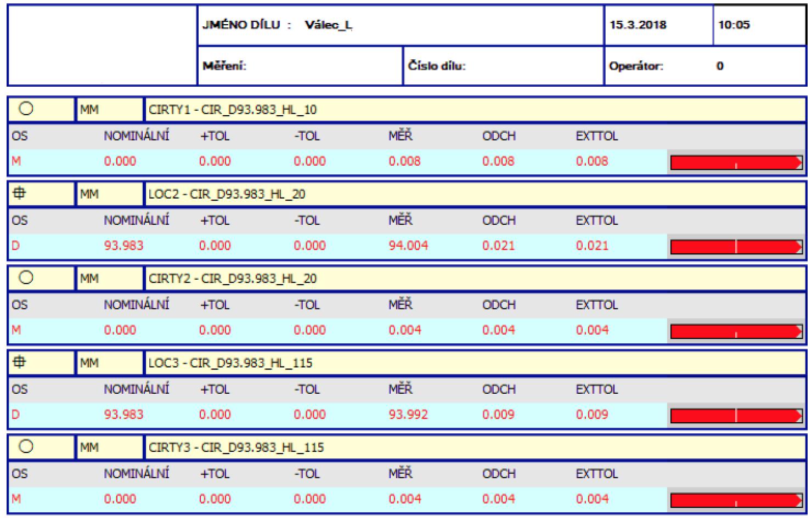This screenshot has width=812, height=521.
Task: Select measured value 94.004 in LOC2
Action: (408, 246)
